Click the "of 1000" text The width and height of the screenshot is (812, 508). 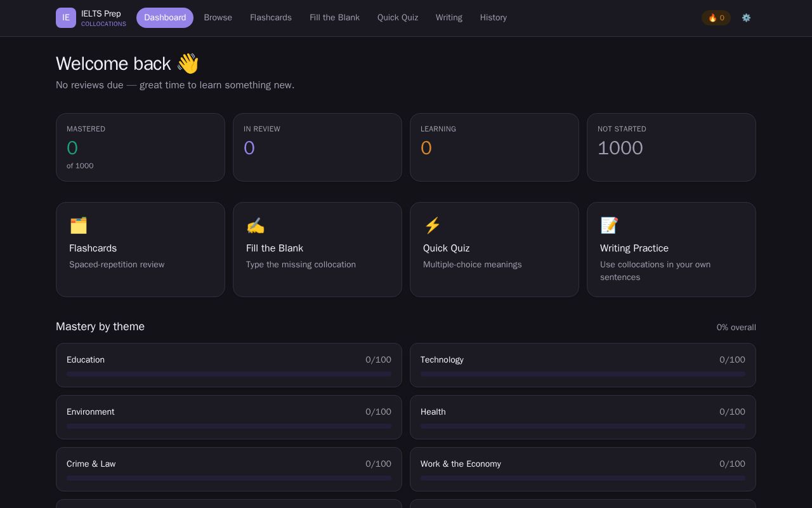[80, 166]
